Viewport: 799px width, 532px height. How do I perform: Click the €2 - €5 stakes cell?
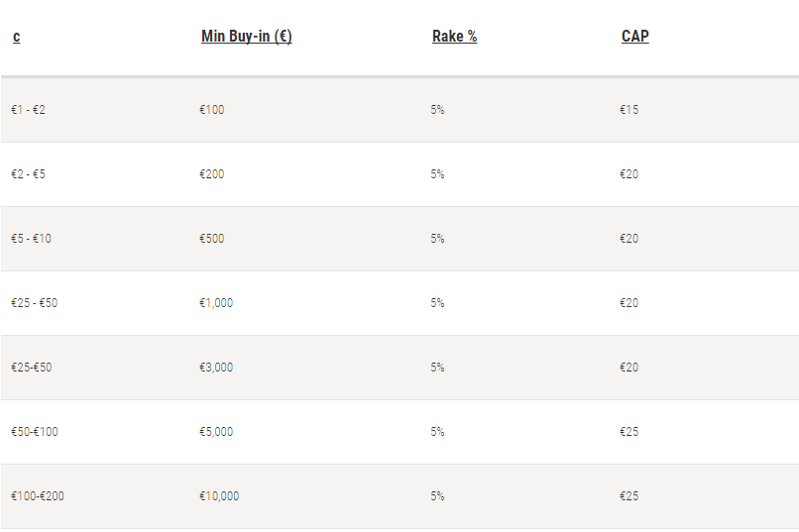(x=28, y=174)
